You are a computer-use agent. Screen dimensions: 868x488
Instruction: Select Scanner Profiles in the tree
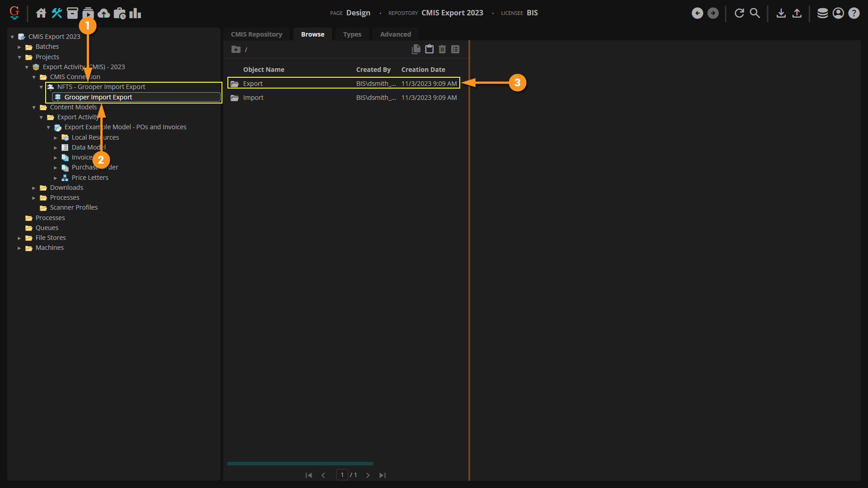click(x=74, y=207)
